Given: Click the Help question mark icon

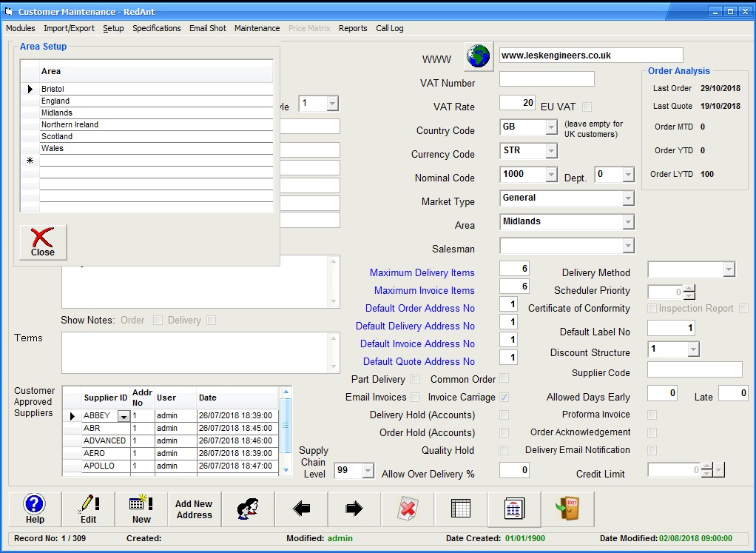Looking at the screenshot, I should coord(35,509).
